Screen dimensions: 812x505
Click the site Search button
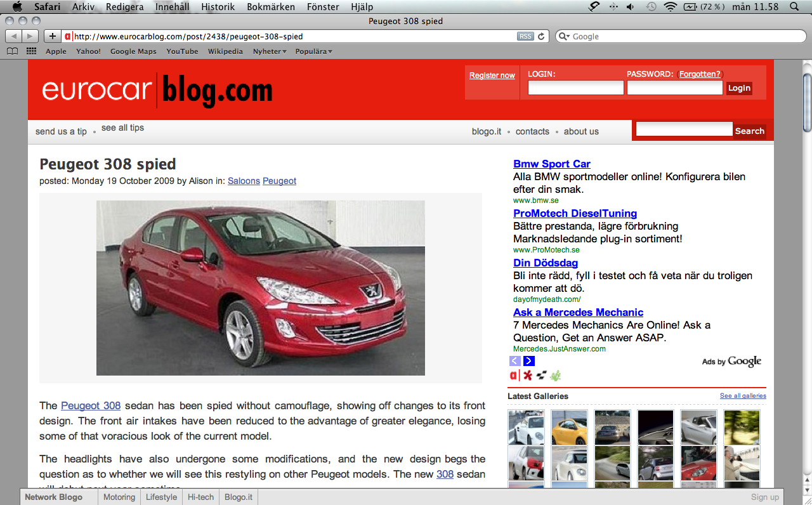pos(750,131)
